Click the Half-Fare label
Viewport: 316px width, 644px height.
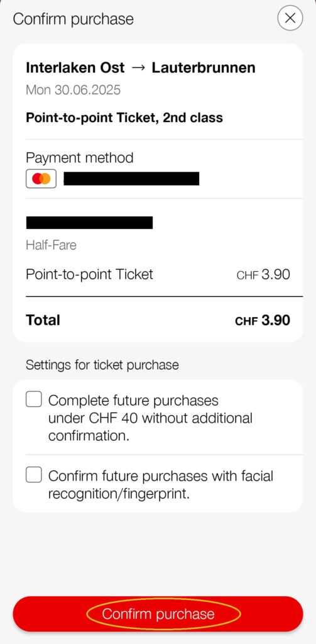click(51, 245)
